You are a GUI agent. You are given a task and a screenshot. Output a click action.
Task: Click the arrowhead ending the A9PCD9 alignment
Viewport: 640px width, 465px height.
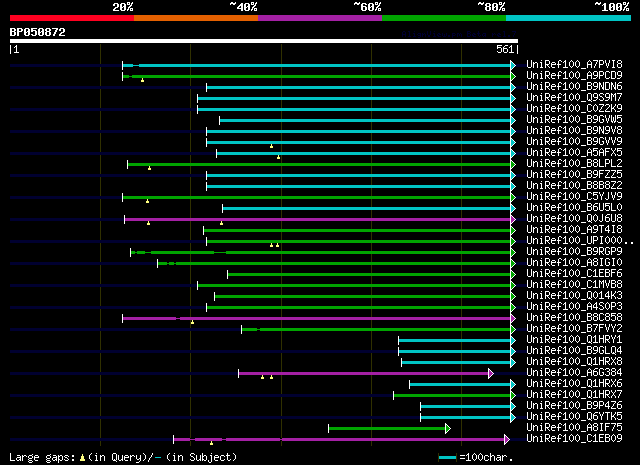point(513,76)
